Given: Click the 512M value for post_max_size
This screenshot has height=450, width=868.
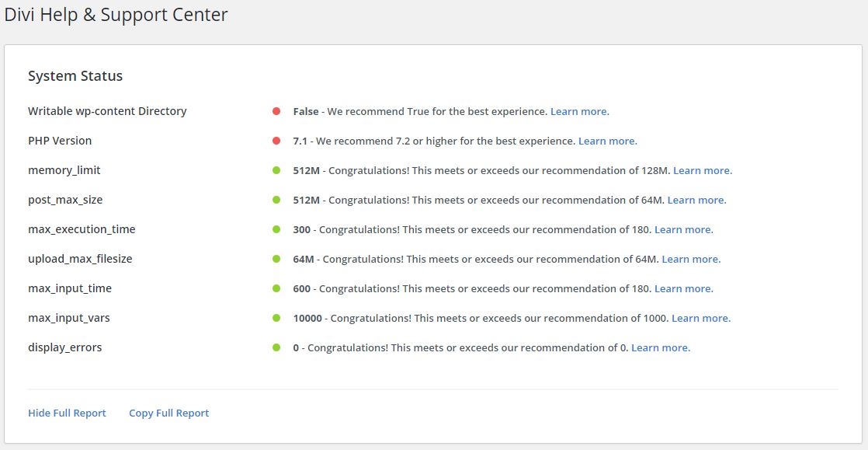Looking at the screenshot, I should point(307,200).
